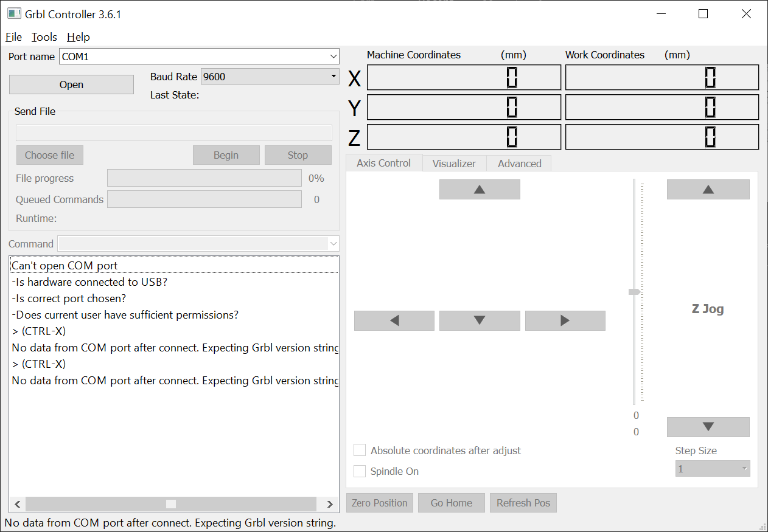The height and width of the screenshot is (532, 768).
Task: Click the File progress "0%" value
Action: (316, 178)
